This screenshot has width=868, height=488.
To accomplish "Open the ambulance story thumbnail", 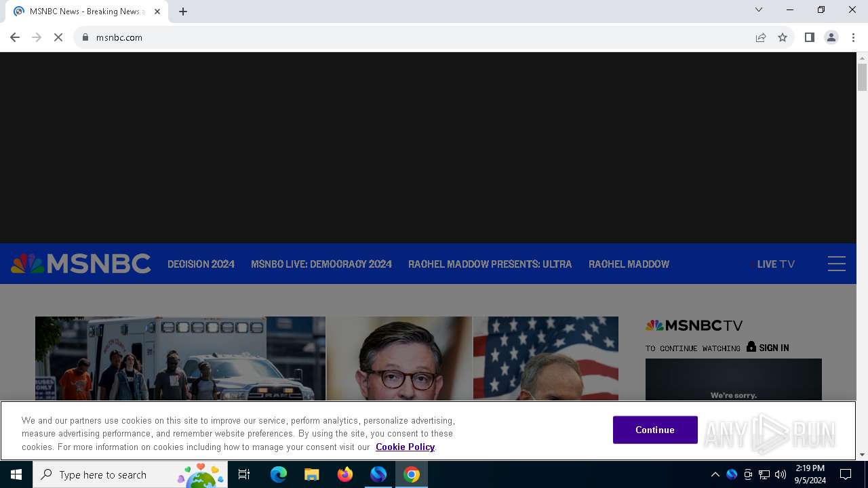I will pos(180,359).
